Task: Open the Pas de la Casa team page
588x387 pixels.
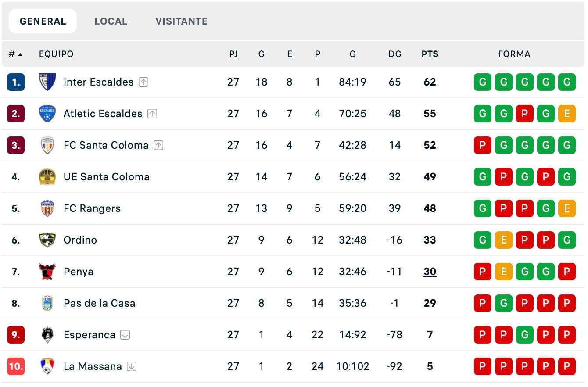Action: 99,303
